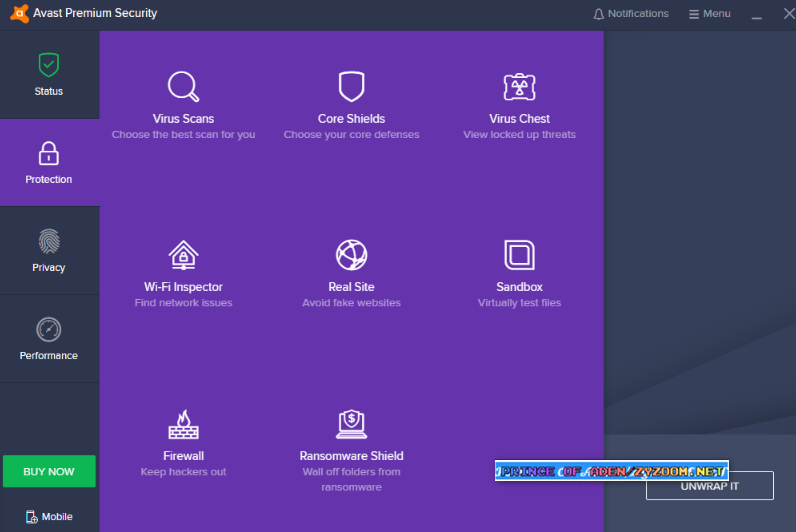This screenshot has width=796, height=532.
Task: Click the Avast Premium Security title
Action: 95,13
